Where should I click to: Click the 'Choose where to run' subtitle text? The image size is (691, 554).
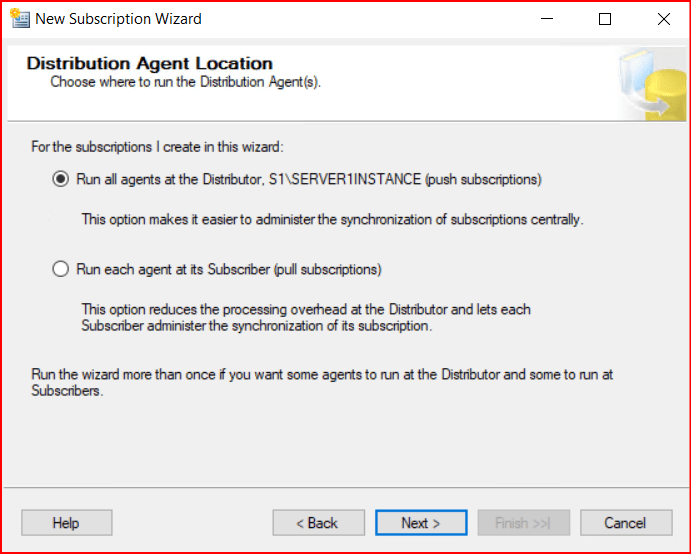pos(185,82)
